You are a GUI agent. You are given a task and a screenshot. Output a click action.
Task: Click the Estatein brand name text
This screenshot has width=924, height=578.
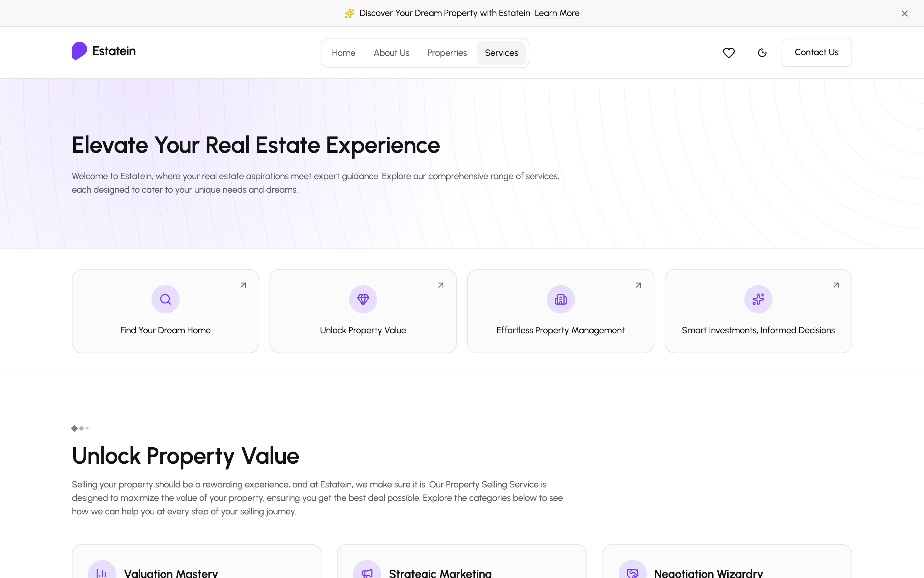[x=114, y=51]
